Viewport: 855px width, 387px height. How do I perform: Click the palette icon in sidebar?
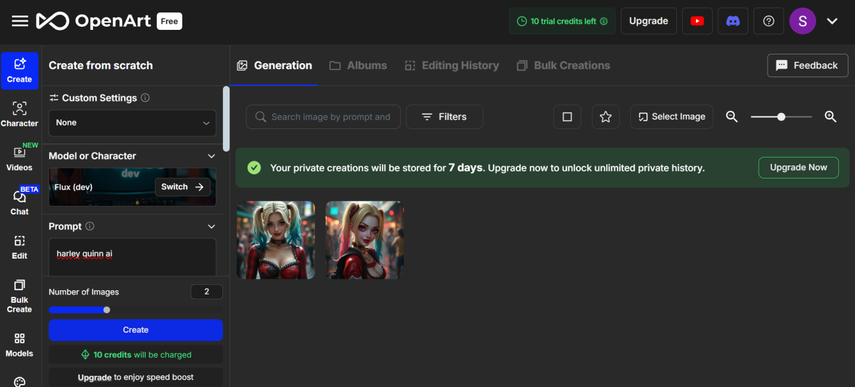(x=20, y=382)
